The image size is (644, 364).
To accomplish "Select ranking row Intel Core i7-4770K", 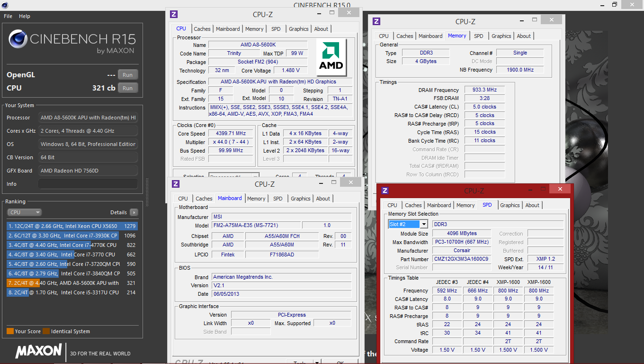I will point(72,245).
